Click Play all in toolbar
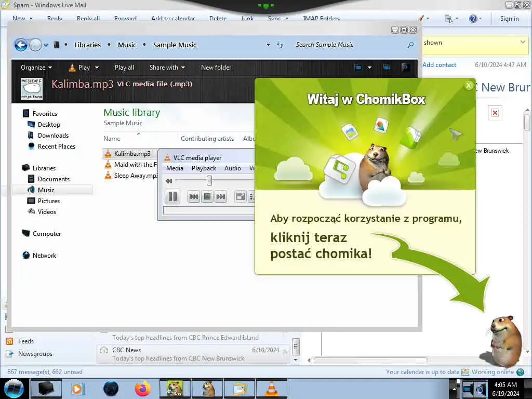 (124, 68)
